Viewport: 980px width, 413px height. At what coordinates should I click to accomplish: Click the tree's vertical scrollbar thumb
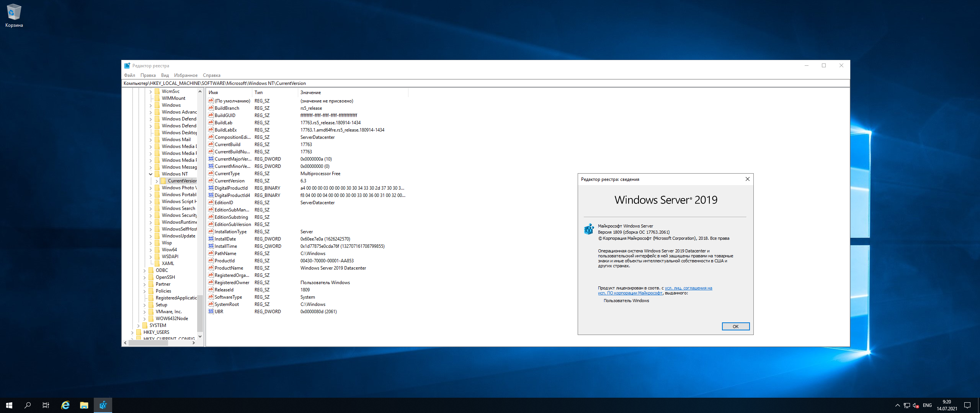(x=200, y=314)
